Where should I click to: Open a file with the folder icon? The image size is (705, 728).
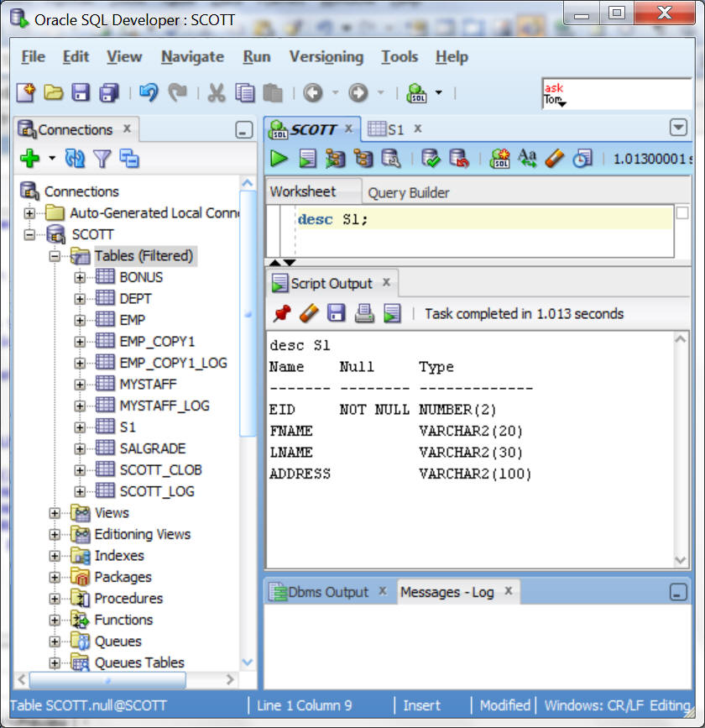(54, 93)
